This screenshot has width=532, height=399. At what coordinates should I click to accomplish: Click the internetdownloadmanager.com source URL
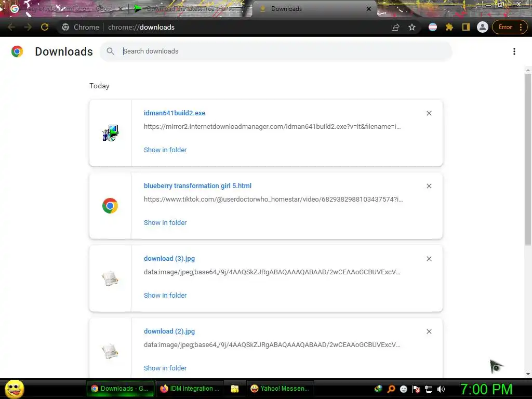(272, 127)
